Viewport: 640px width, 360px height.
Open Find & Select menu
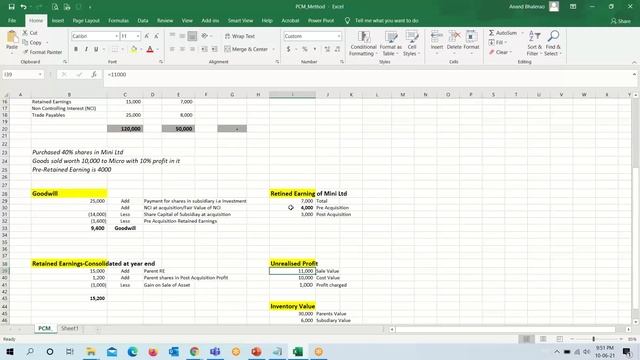pos(553,43)
